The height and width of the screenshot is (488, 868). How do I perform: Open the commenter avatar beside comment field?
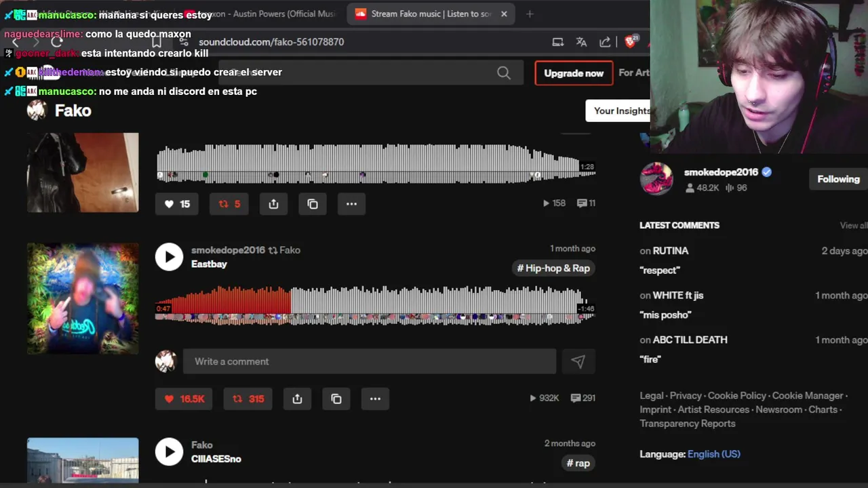click(x=166, y=361)
